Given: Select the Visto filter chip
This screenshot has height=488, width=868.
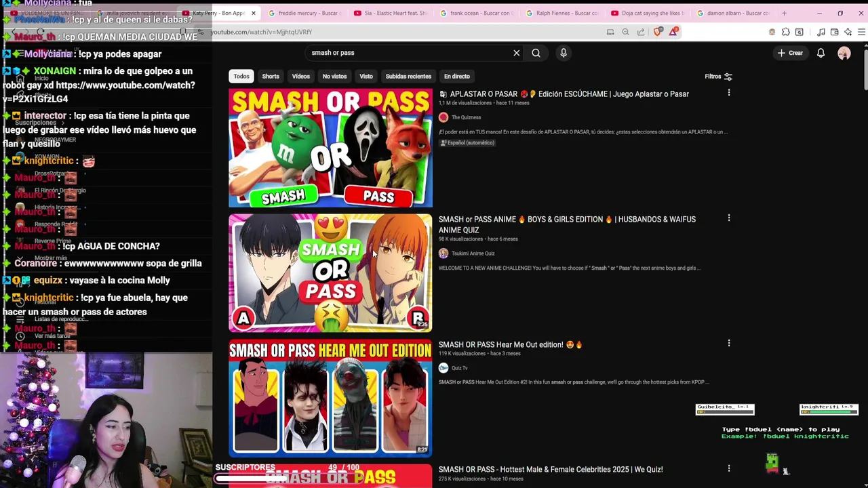Looking at the screenshot, I should [366, 77].
